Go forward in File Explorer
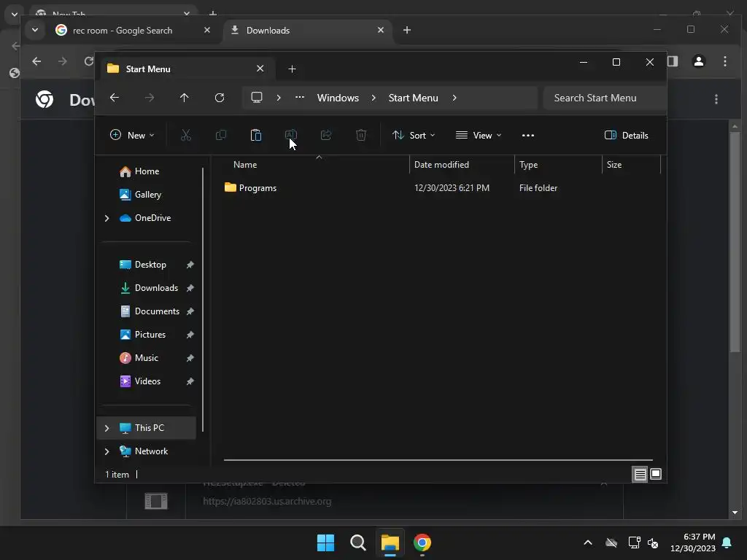 click(149, 98)
